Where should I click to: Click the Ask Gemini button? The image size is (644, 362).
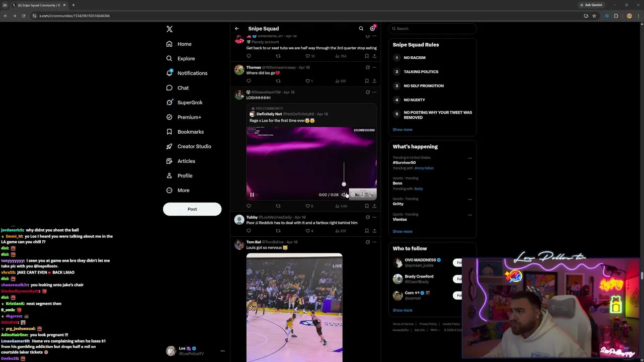click(x=591, y=5)
